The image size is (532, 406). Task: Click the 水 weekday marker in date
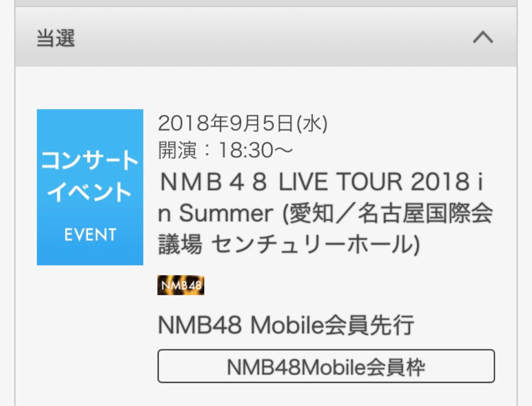(312, 123)
